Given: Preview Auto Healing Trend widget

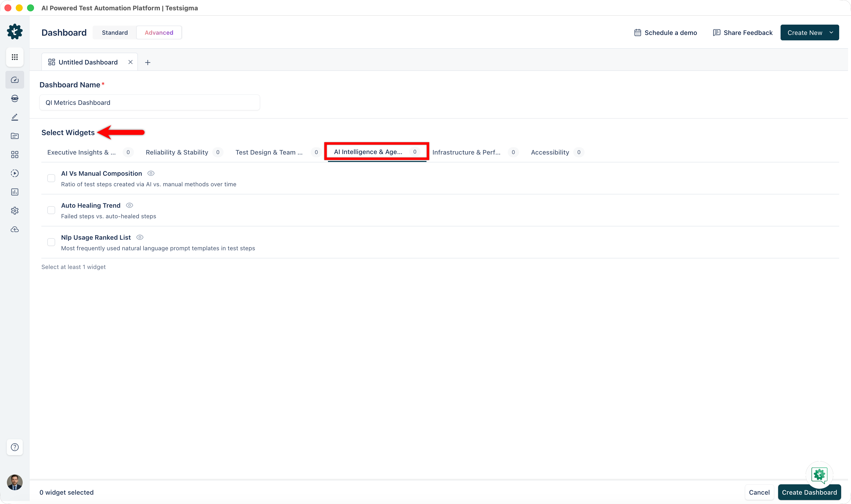Looking at the screenshot, I should point(130,205).
